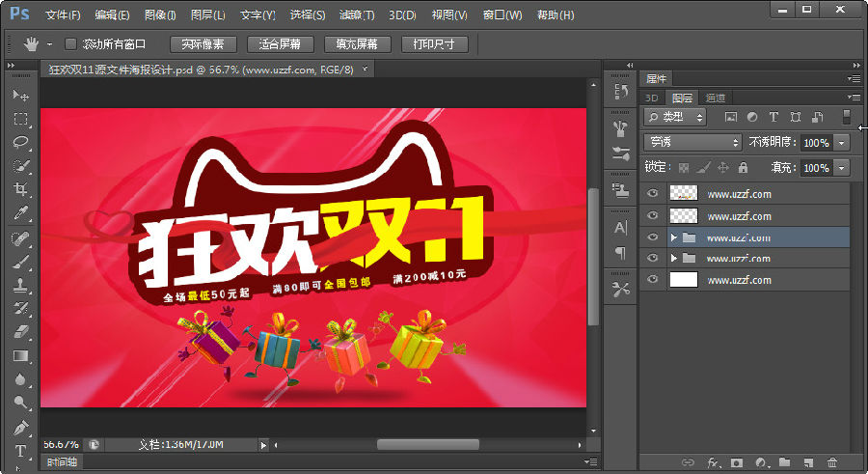Click the 实际像素 button

pos(203,43)
